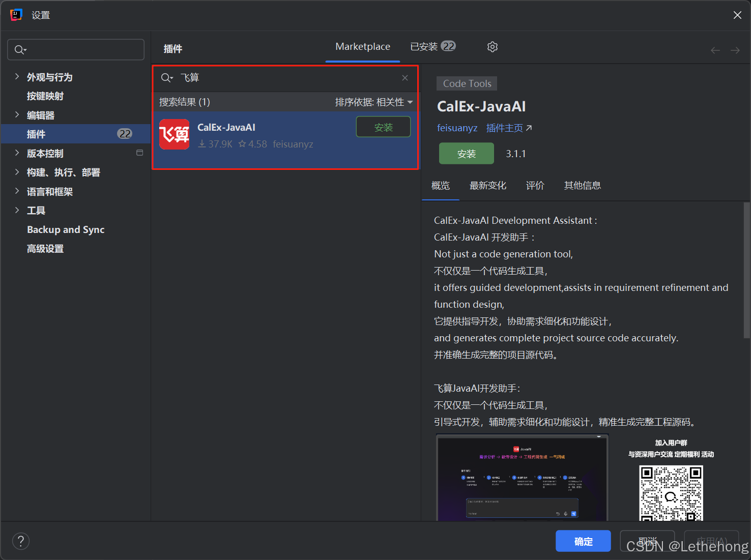Select 按键映射 in the settings tree
751x560 pixels.
pyautogui.click(x=45, y=96)
